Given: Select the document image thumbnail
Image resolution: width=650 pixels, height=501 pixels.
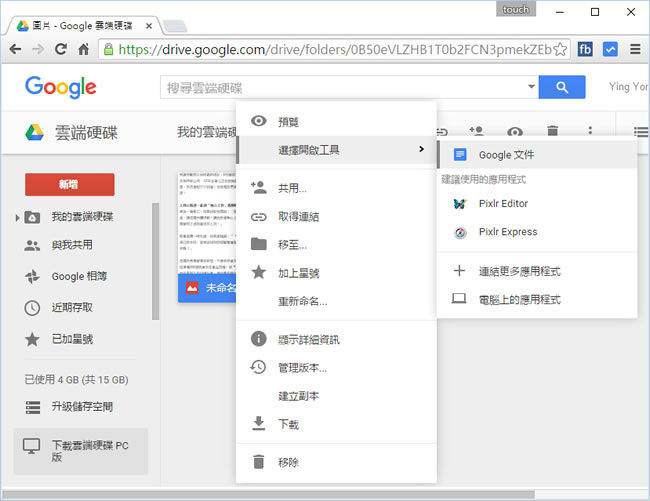Looking at the screenshot, I should (x=207, y=223).
